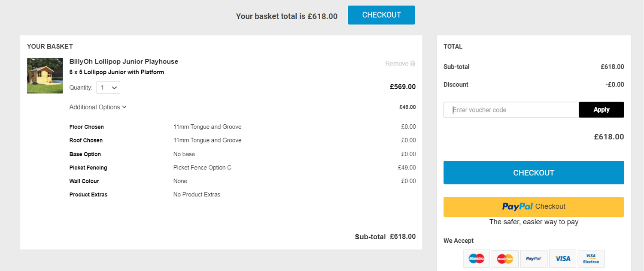
Task: Click the Visa Electron card icon
Action: pos(591,259)
